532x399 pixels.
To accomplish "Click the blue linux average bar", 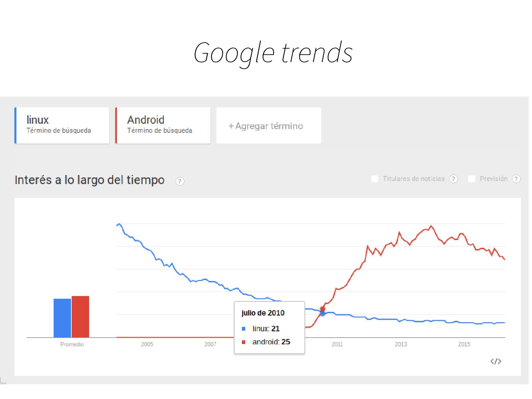I will (62, 318).
